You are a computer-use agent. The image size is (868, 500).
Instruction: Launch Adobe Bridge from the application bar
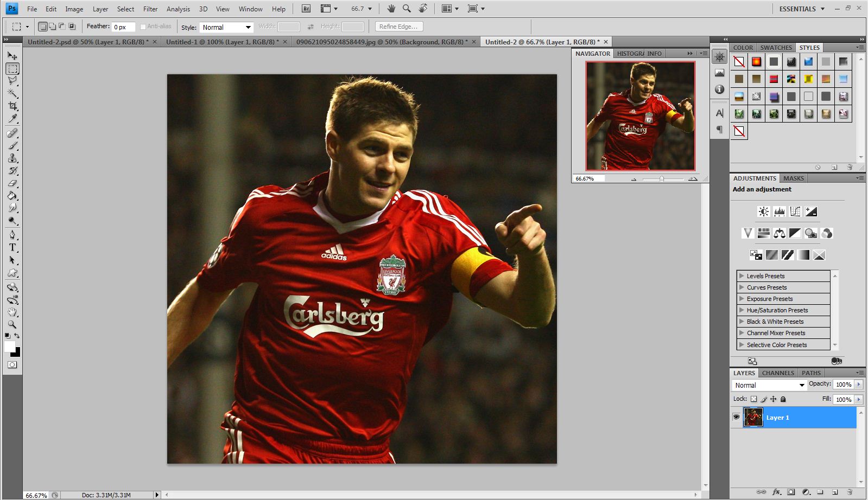pos(306,9)
